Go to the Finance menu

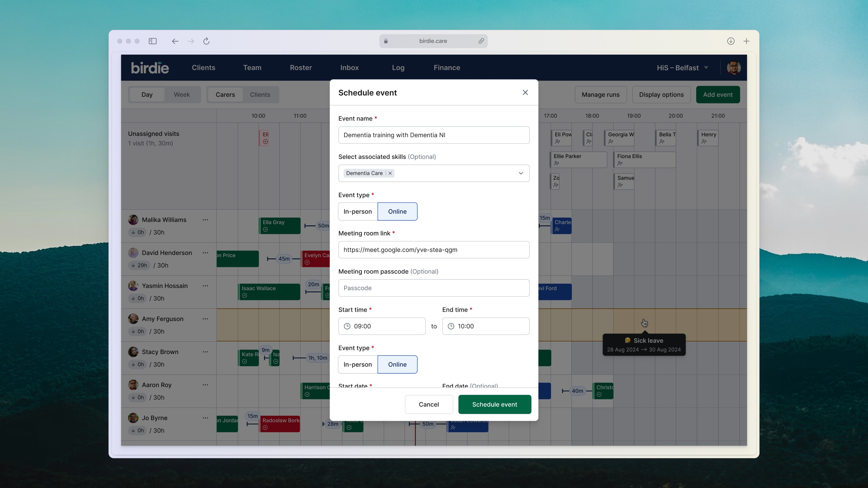tap(446, 68)
